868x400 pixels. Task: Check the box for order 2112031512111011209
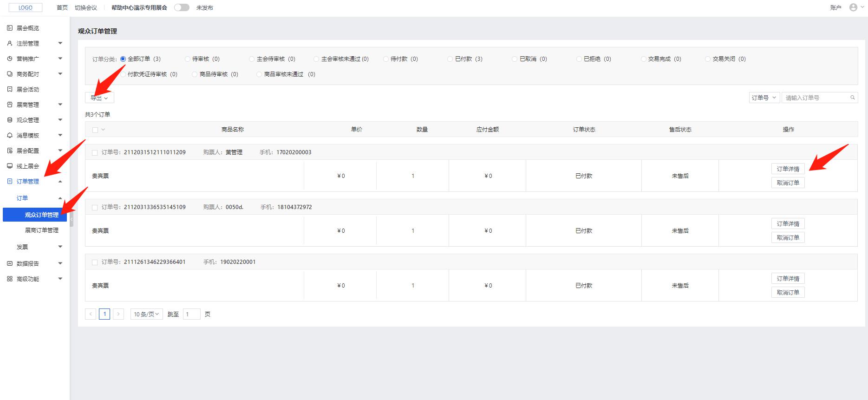tap(95, 152)
